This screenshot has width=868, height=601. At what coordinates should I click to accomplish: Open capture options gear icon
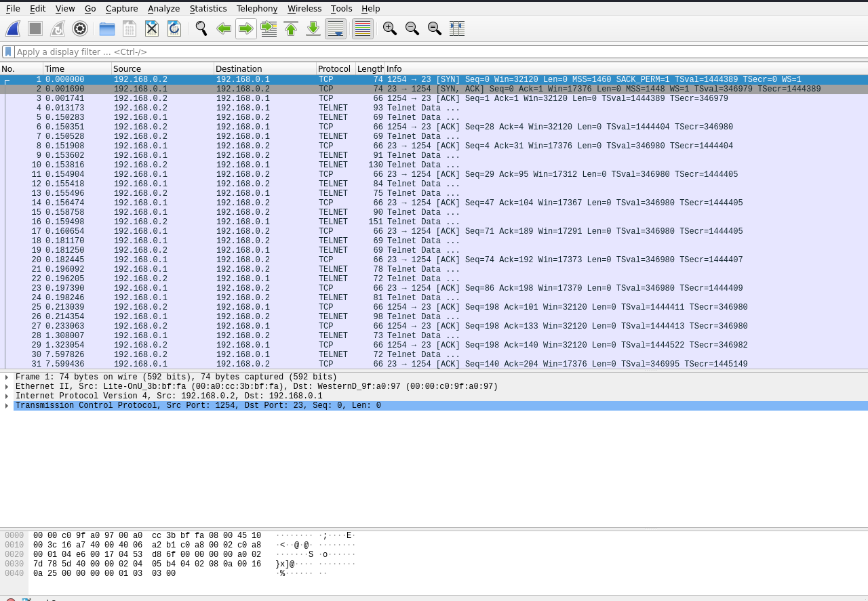[x=80, y=28]
